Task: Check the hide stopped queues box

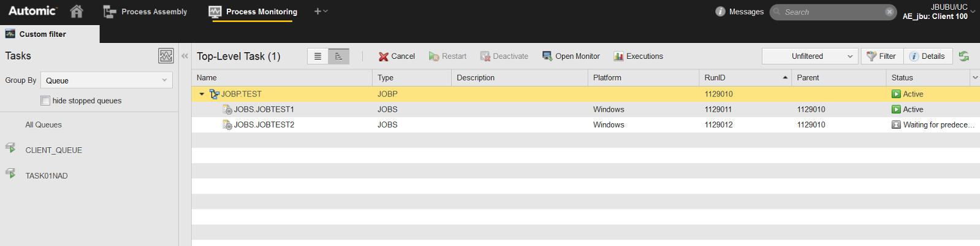Action: coord(45,101)
